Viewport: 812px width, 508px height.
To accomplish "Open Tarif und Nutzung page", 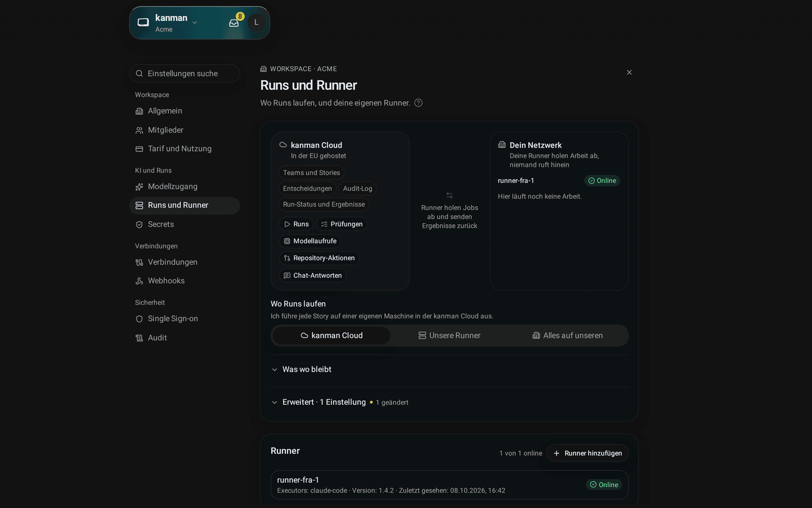I will (x=184, y=149).
